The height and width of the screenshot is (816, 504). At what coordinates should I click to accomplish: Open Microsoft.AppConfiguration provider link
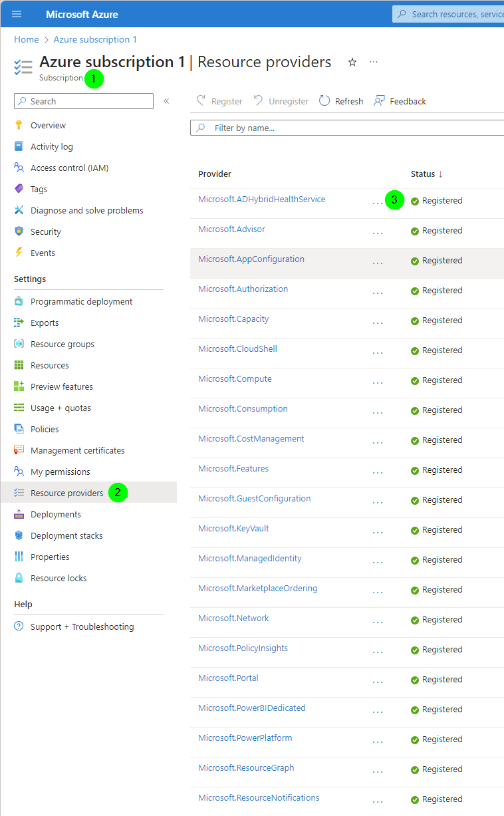pos(251,259)
